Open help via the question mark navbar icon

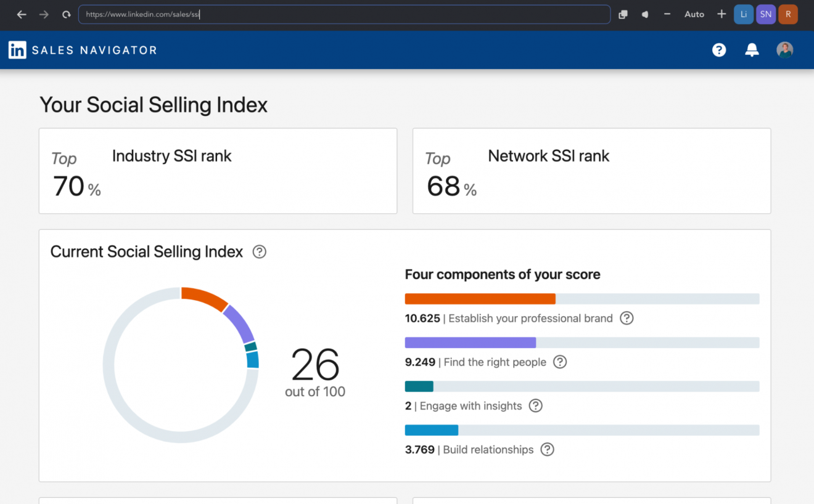point(719,50)
